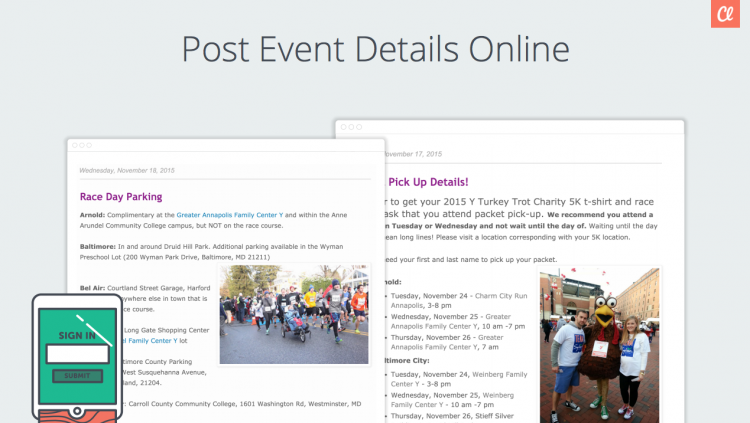Click the left window's first traffic-light dot
Image resolution: width=750 pixels, height=423 pixels.
[x=75, y=145]
